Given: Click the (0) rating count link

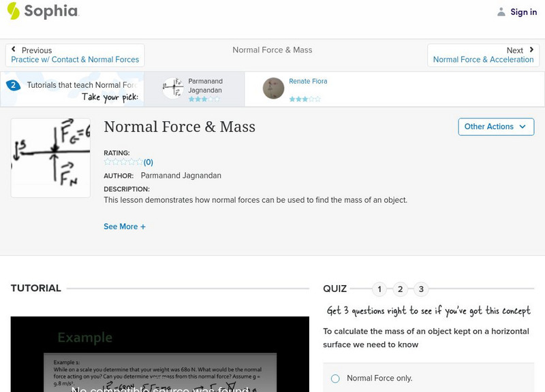Looking at the screenshot, I should click(x=149, y=162).
